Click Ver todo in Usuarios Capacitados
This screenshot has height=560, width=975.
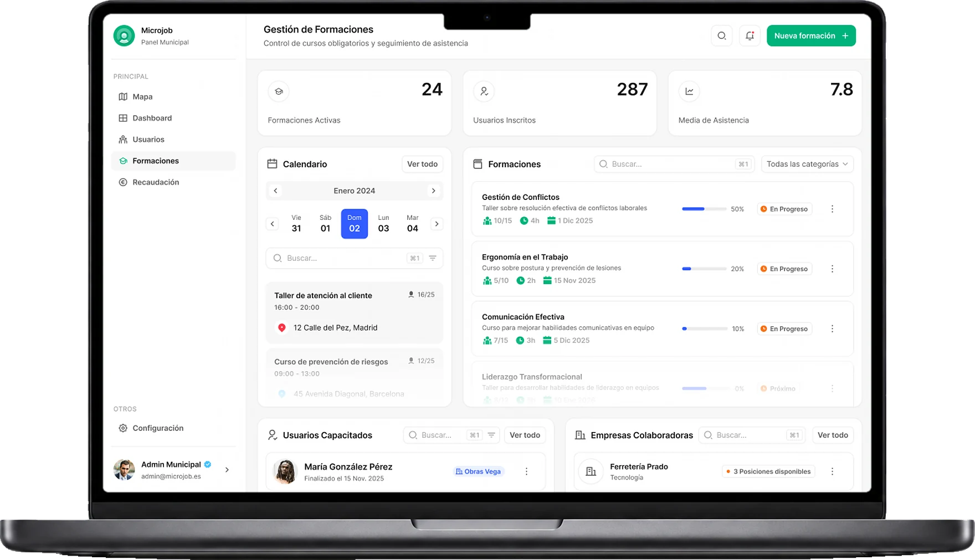tap(525, 435)
